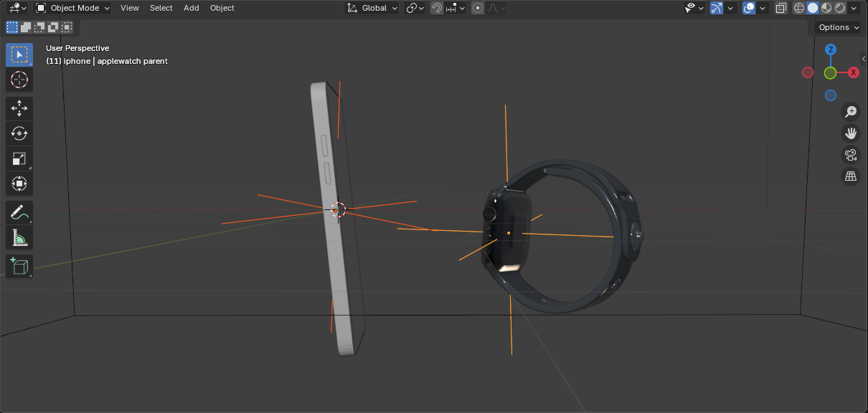
Task: Activate the Rotate tool
Action: pos(19,133)
